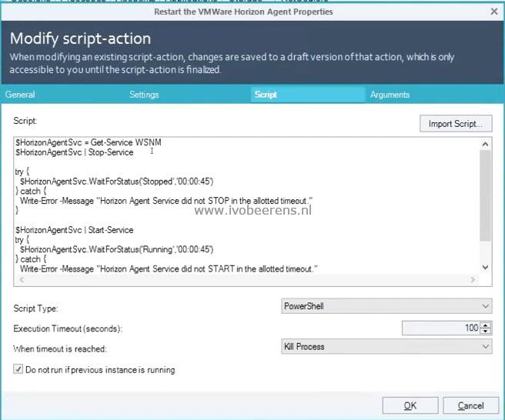Image resolution: width=505 pixels, height=420 pixels.
Task: Open the Arguments tab
Action: click(x=390, y=95)
